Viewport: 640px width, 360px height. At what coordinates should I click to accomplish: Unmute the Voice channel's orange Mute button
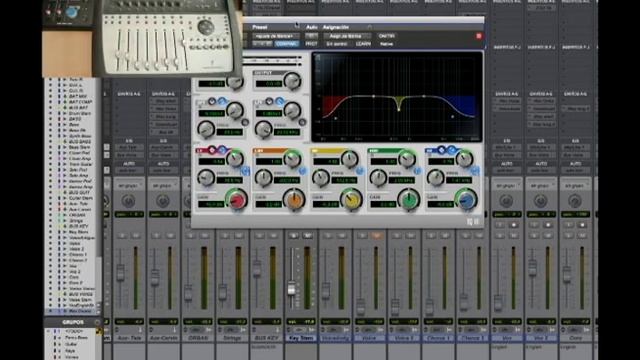pos(377,236)
